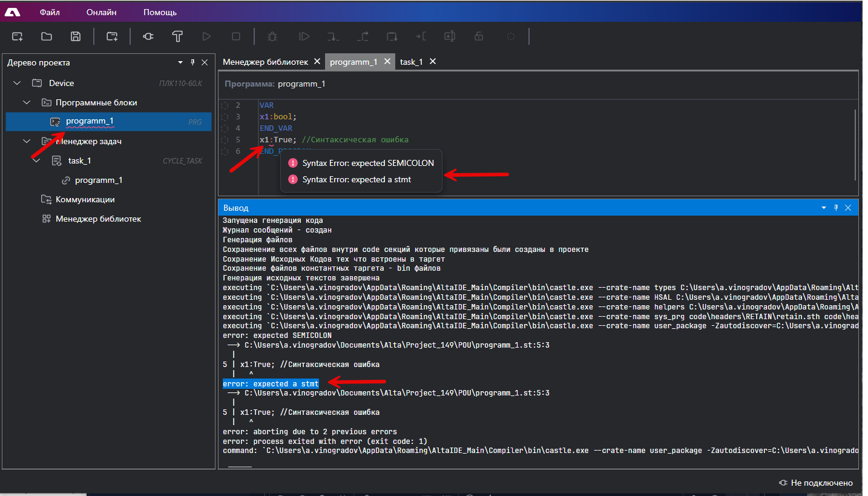Image resolution: width=868 pixels, height=496 pixels.
Task: Click the step into debug icon
Action: click(x=333, y=36)
